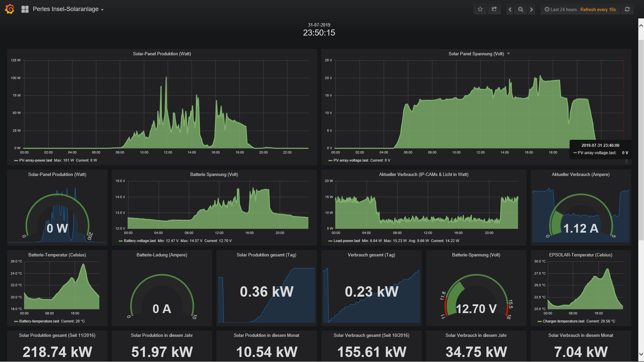This screenshot has width=644, height=362.
Task: Shift time range back with left arrow
Action: (510, 9)
